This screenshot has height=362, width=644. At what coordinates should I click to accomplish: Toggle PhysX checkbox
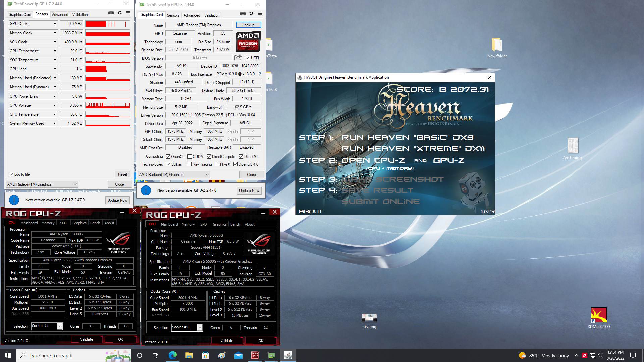point(217,164)
